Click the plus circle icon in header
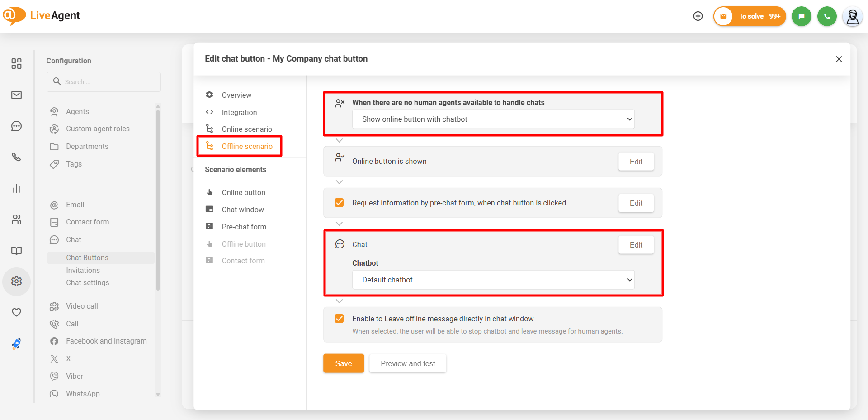The width and height of the screenshot is (868, 420). click(x=698, y=16)
